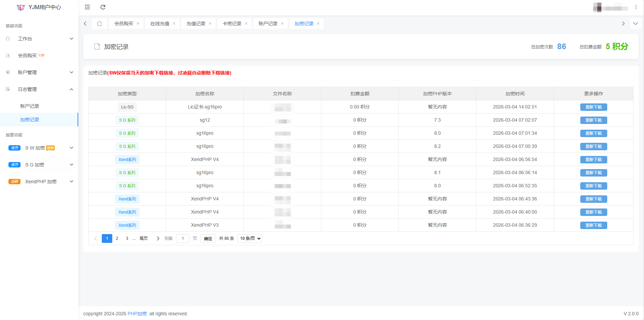Click the PHP加密 footer link
644x320 pixels.
click(x=137, y=314)
